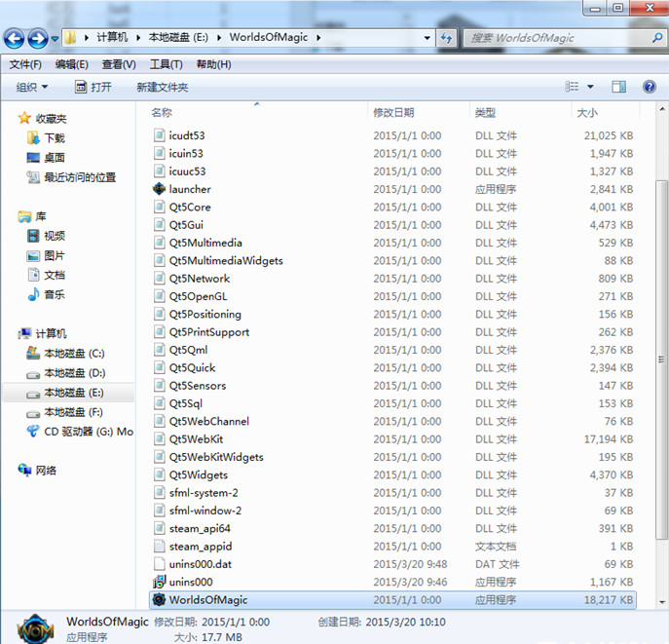Viewport: 669px width, 644px height.
Task: Open the change view dropdown arrow
Action: [x=590, y=87]
